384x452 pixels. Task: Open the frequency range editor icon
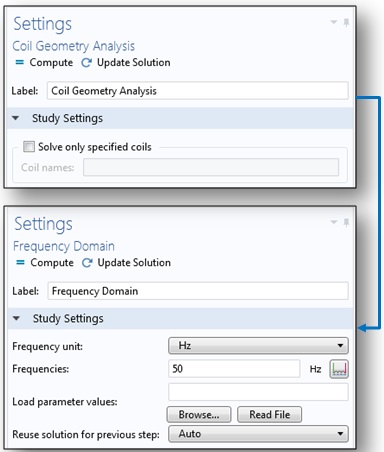[339, 369]
